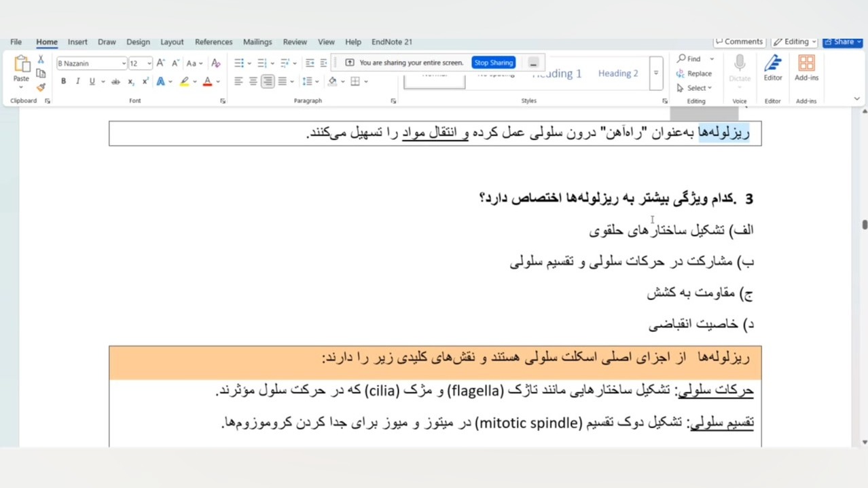Toggle Align Right paragraph alignment
The width and height of the screenshot is (868, 488).
point(268,81)
